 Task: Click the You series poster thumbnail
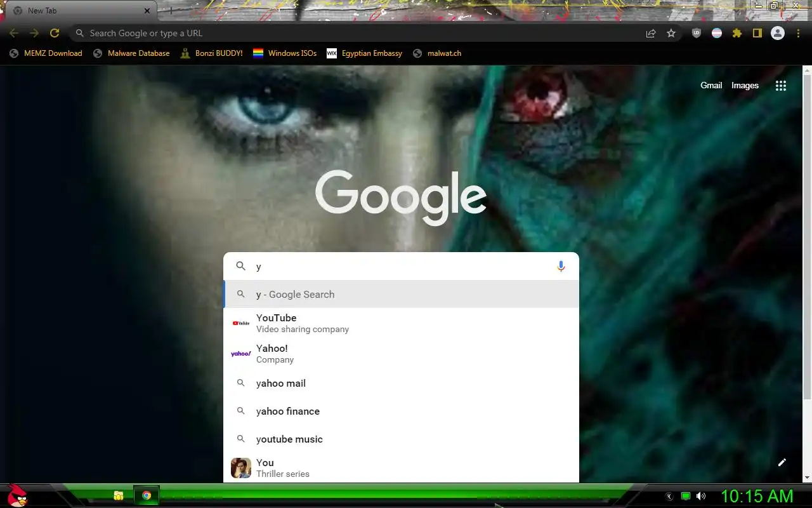tap(241, 468)
